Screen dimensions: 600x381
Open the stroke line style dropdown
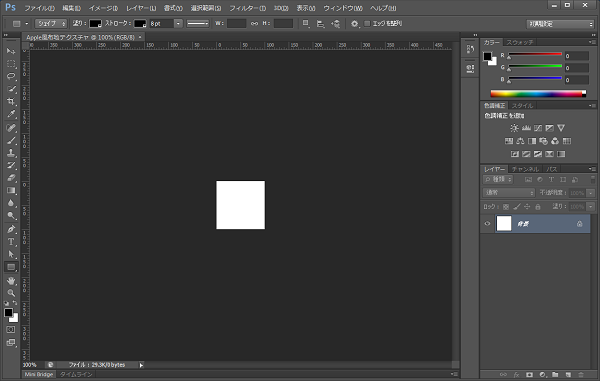(198, 24)
